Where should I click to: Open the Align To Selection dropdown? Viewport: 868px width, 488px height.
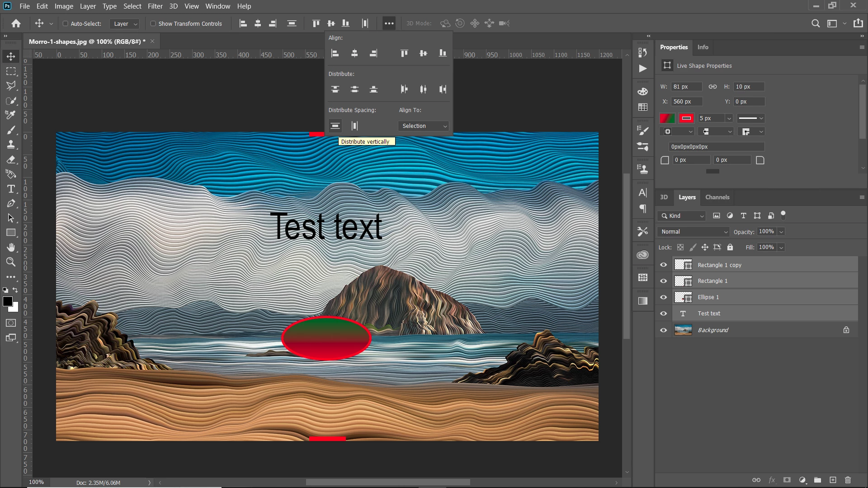point(424,126)
